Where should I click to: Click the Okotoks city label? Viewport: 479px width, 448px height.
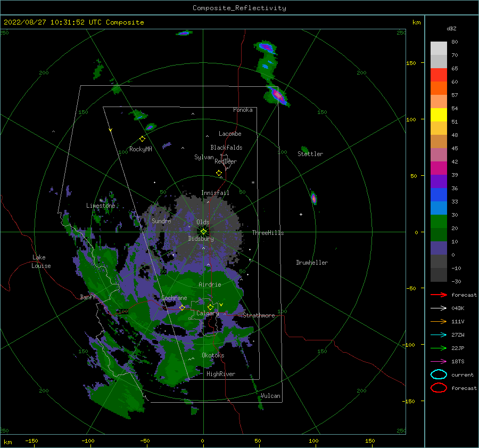point(213,355)
